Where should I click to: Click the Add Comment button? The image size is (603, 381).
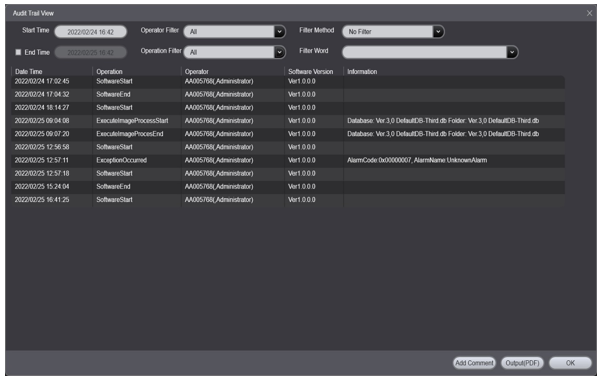click(x=474, y=363)
